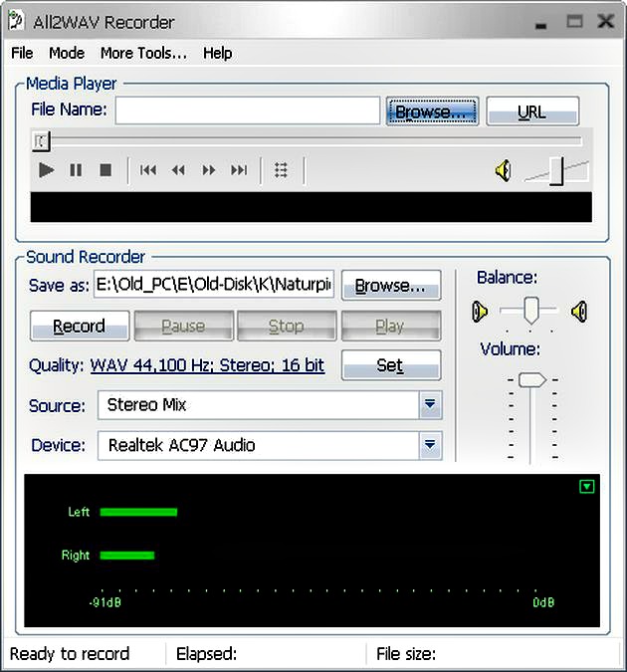Click the '-91dB' meter label
This screenshot has height=672, width=627.
(x=105, y=602)
